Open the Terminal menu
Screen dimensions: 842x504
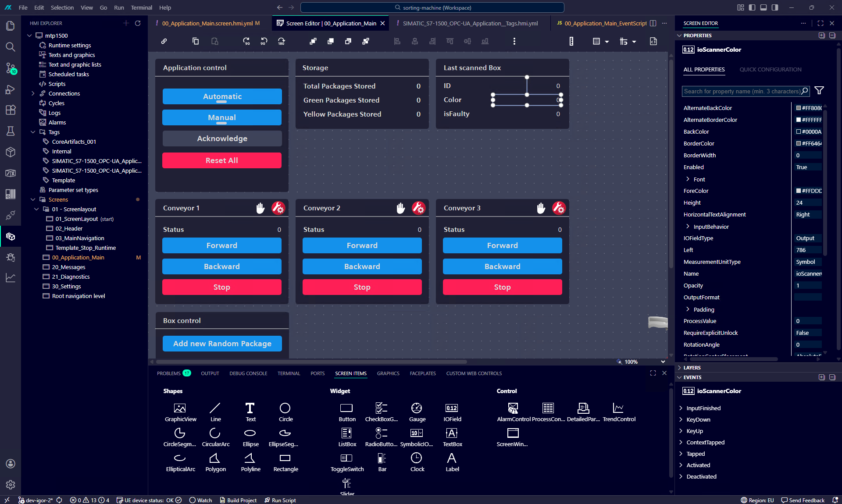pyautogui.click(x=141, y=7)
